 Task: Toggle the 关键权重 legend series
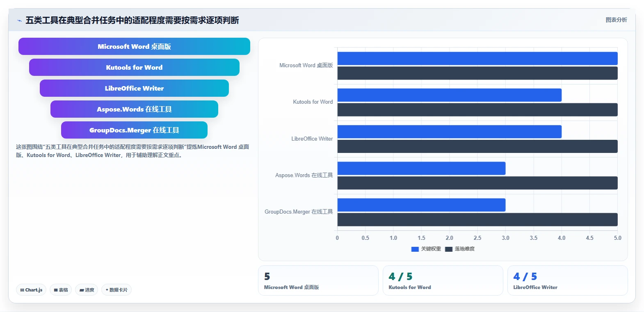(x=426, y=249)
